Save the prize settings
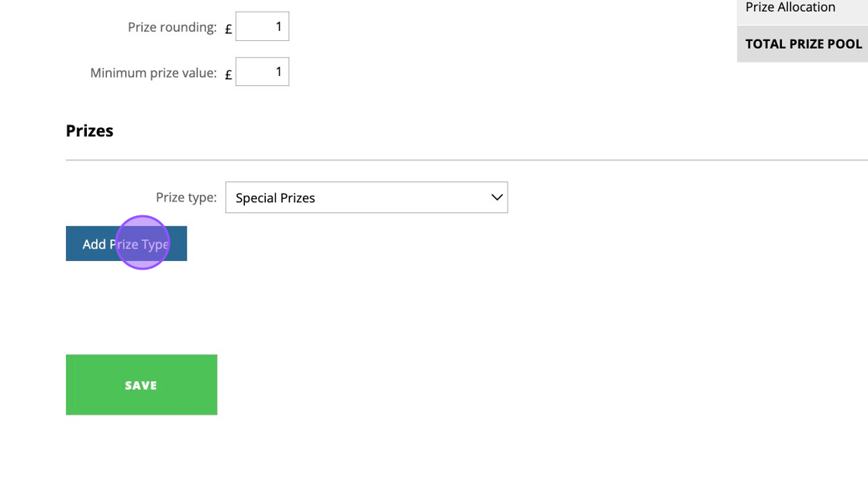 tap(141, 385)
